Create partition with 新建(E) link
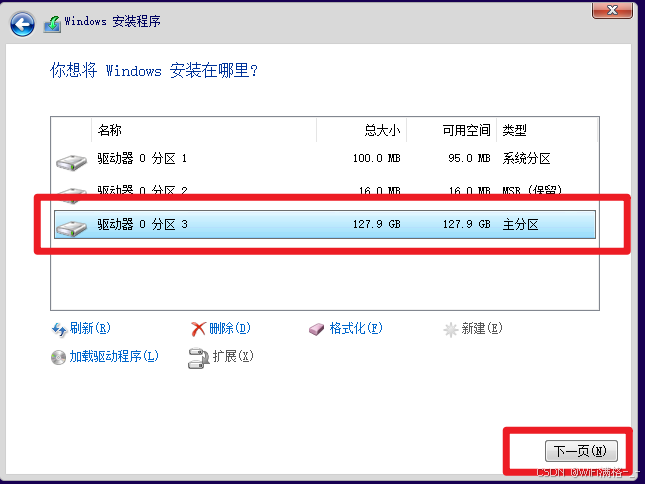Screen dimensions: 645x484 (x=482, y=328)
